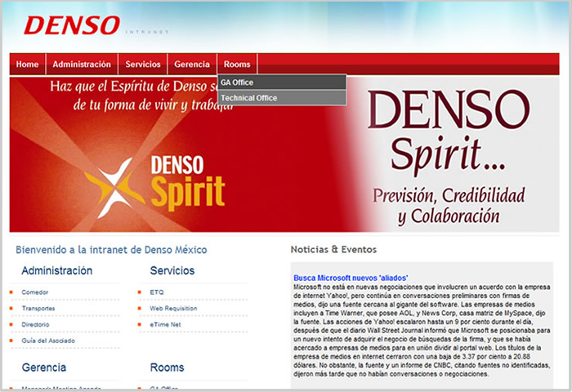Open the Comedor link
The image size is (572, 392).
(35, 292)
